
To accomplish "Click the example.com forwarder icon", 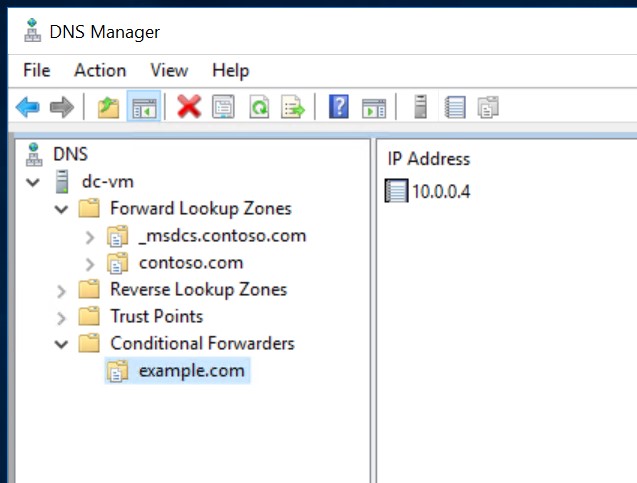I will [x=117, y=371].
